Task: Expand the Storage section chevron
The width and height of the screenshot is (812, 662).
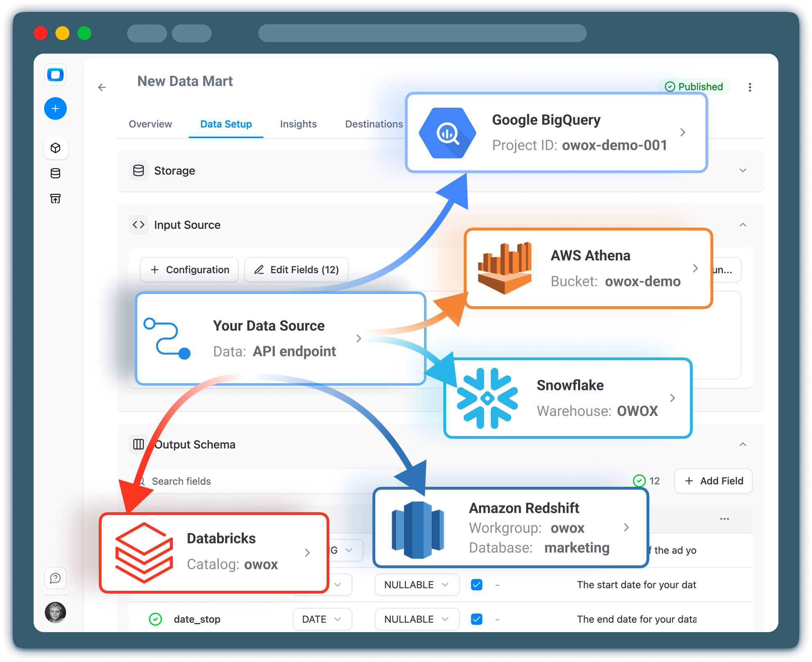Action: [x=743, y=170]
